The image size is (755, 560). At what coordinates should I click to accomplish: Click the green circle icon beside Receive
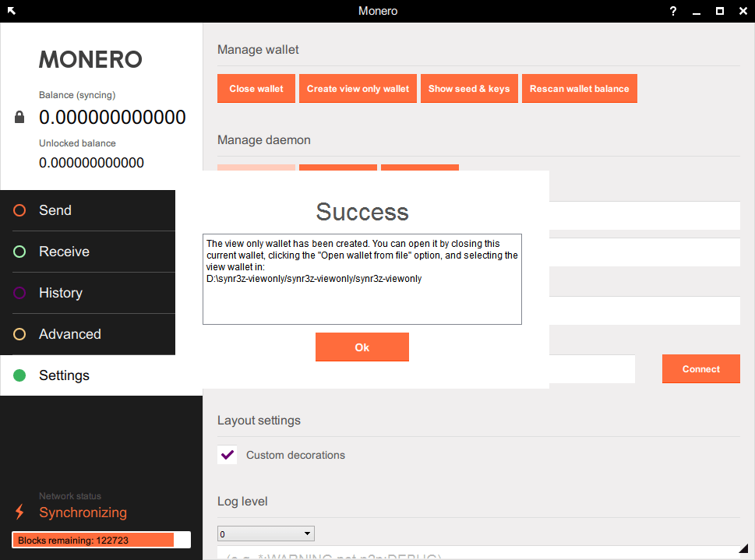click(x=19, y=252)
